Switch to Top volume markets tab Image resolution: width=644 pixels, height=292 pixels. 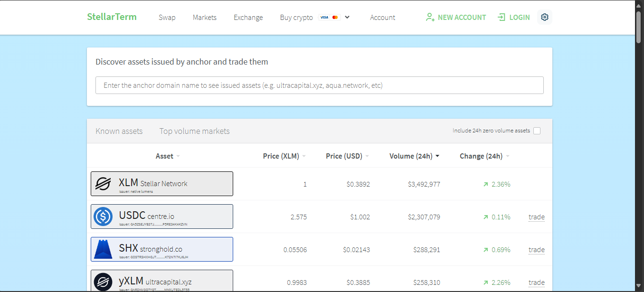pyautogui.click(x=194, y=131)
